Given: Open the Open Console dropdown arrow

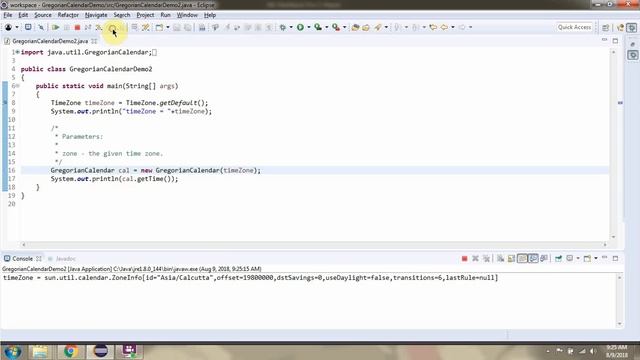Looking at the screenshot, I should pyautogui.click(x=596, y=258).
